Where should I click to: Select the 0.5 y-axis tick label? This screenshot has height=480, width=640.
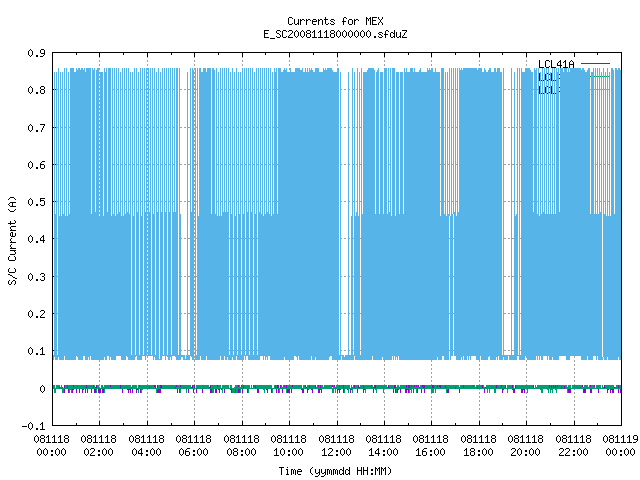click(36, 202)
